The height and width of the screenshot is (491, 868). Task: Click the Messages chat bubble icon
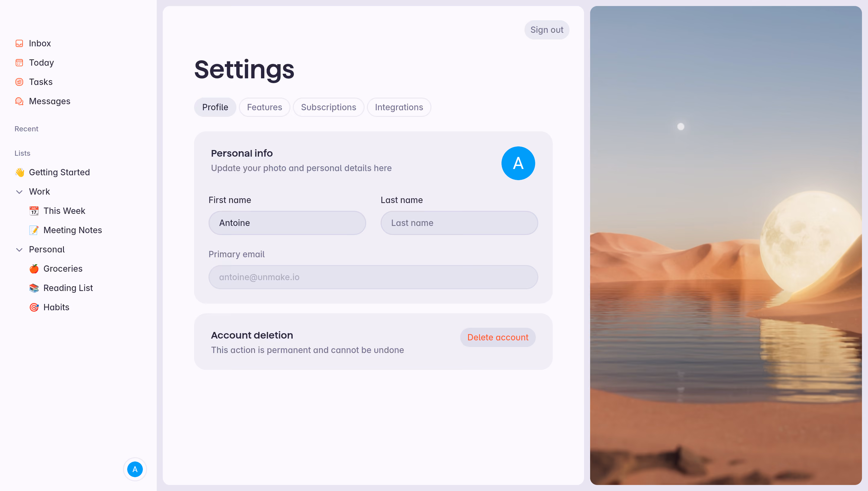[19, 101]
